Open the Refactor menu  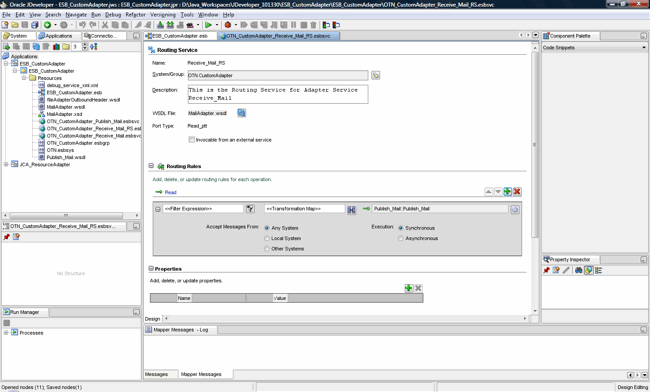[136, 15]
